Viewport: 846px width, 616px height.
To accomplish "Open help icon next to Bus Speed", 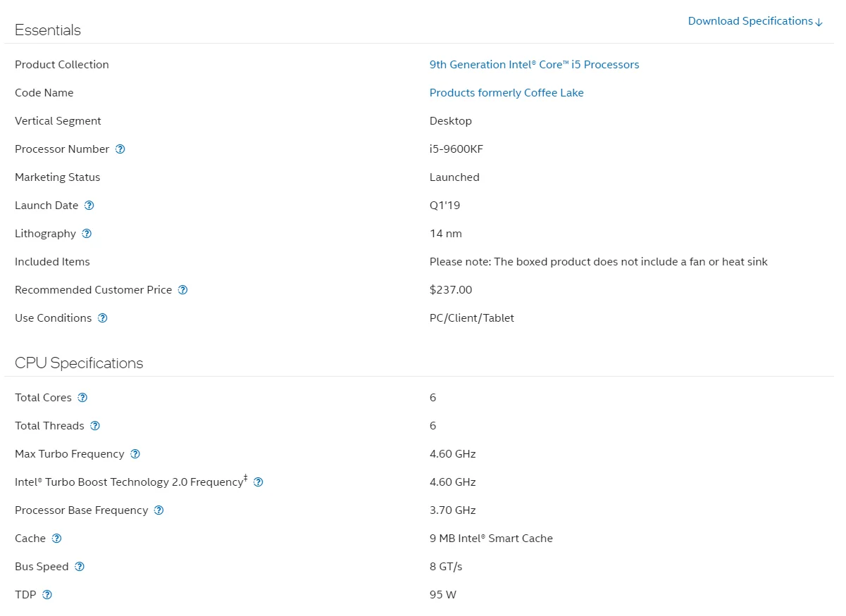I will tap(80, 567).
